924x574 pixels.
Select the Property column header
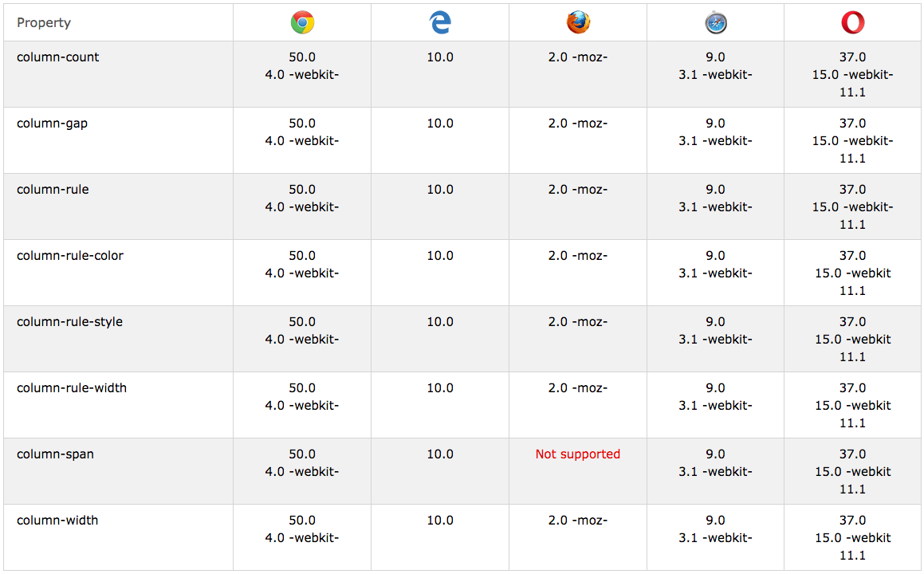pyautogui.click(x=44, y=22)
